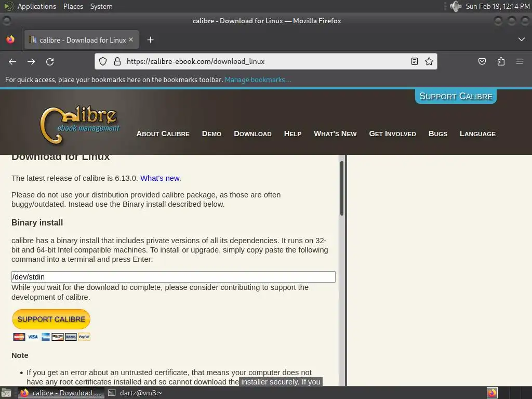Switch to dartz@vm3 terminal in taskbar
The image size is (532, 399).
(135, 393)
